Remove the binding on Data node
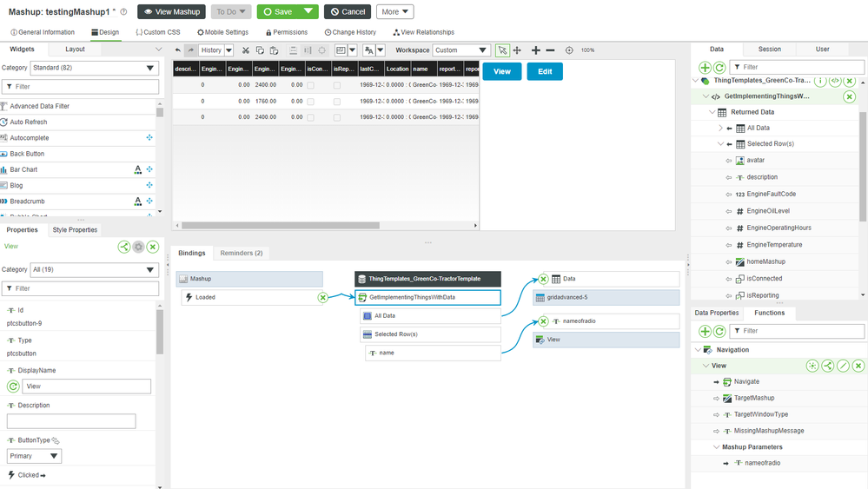 543,280
